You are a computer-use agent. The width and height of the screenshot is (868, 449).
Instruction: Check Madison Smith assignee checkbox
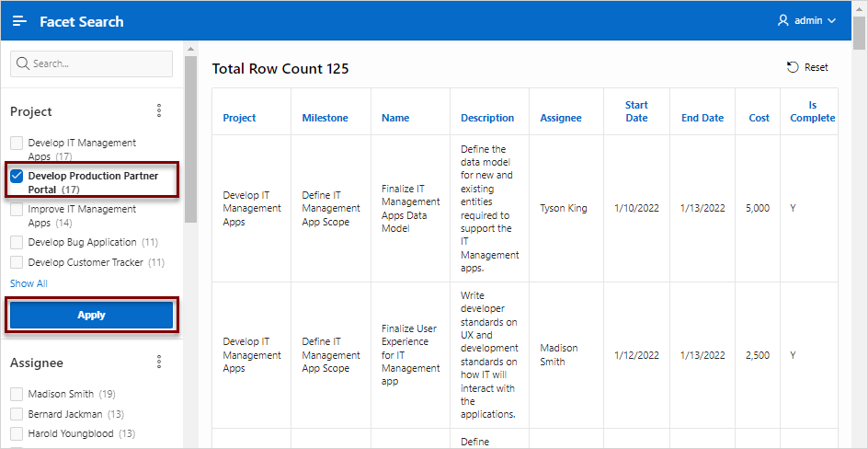[17, 394]
